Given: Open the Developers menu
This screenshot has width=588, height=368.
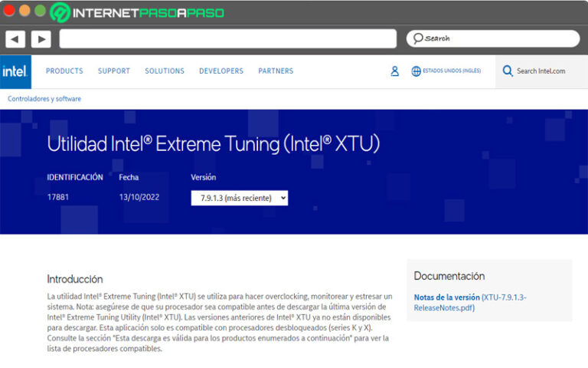Looking at the screenshot, I should tap(221, 71).
